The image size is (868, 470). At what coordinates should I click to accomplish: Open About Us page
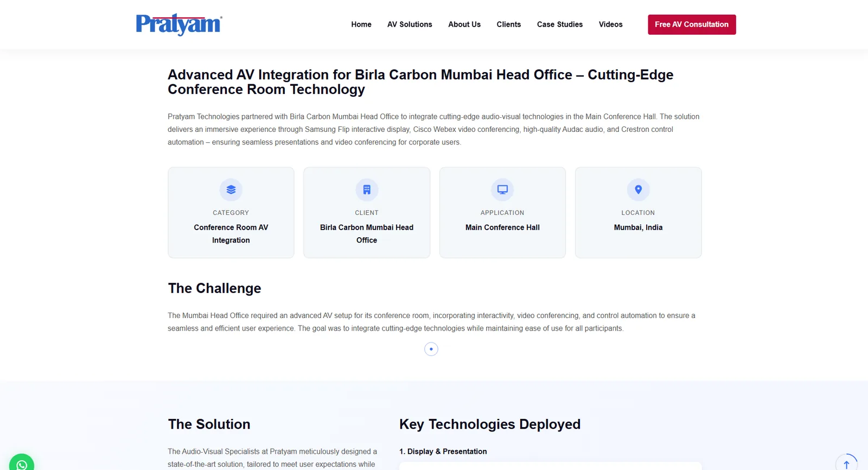(x=464, y=24)
